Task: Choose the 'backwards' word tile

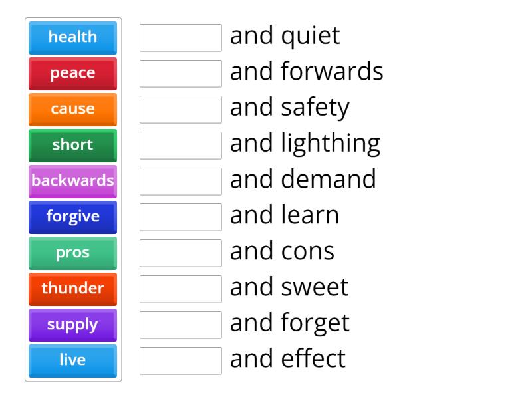Action: [72, 181]
